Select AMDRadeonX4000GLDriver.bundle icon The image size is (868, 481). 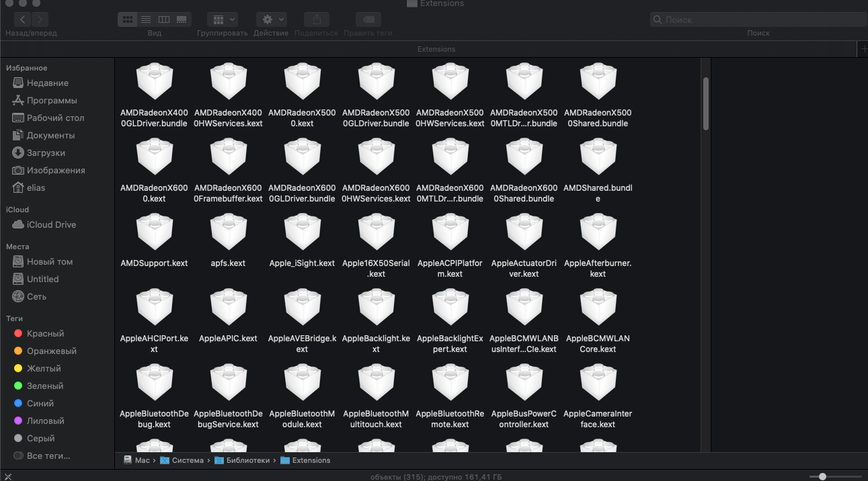coord(154,82)
